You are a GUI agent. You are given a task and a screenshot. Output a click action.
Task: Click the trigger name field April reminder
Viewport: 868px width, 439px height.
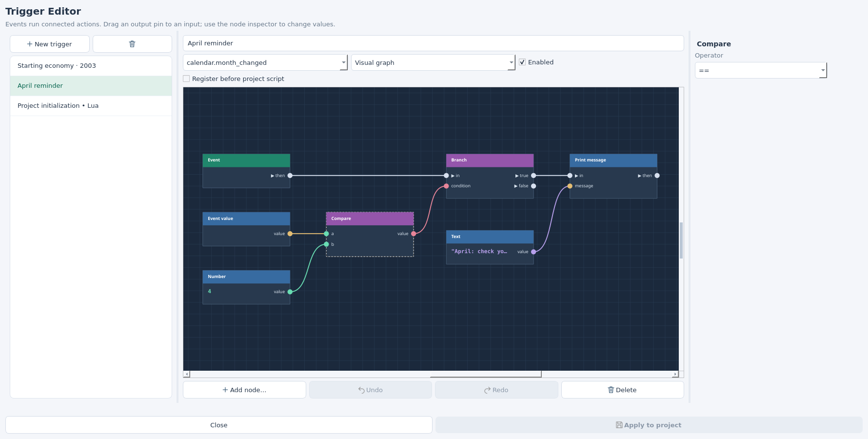point(434,43)
